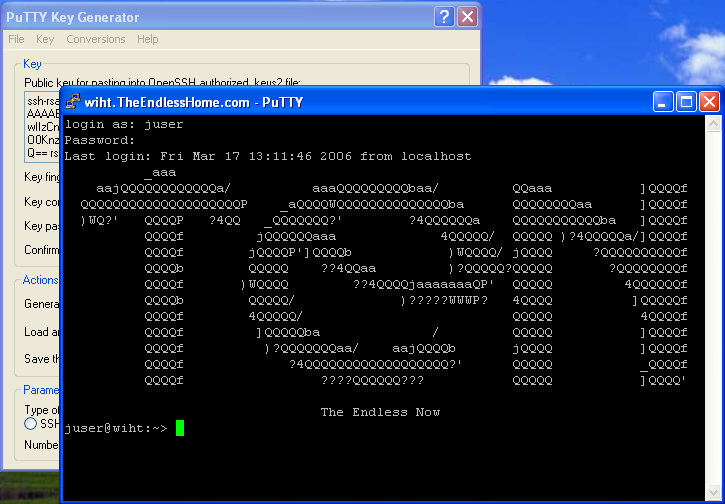Select the SSH key type radio button
The height and width of the screenshot is (504, 725).
(x=31, y=423)
